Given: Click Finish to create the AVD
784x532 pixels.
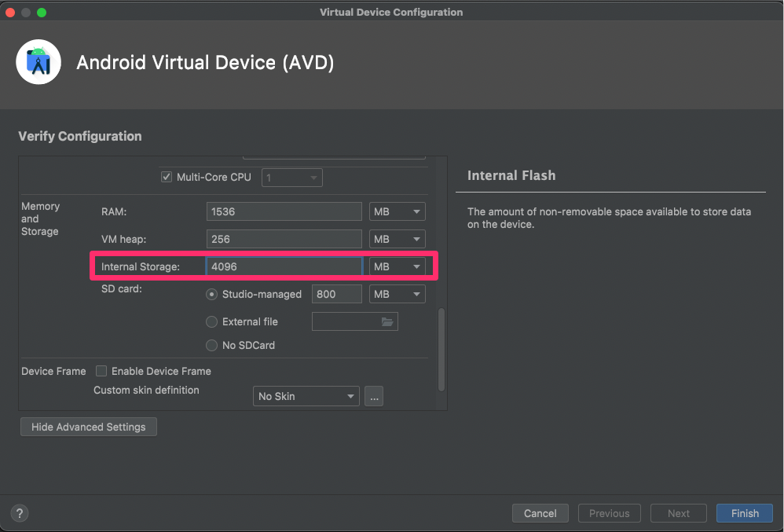Looking at the screenshot, I should [x=745, y=513].
